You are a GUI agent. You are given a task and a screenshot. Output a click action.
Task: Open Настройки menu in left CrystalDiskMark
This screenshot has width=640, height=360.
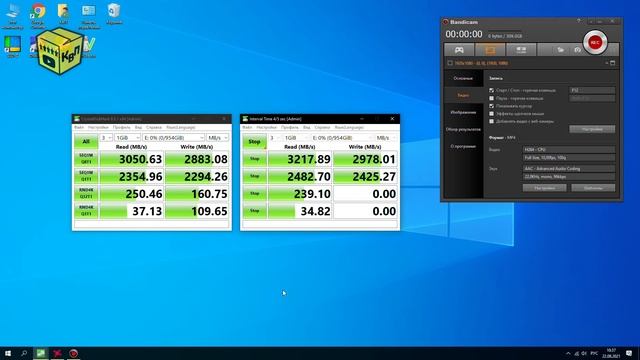pyautogui.click(x=98, y=127)
